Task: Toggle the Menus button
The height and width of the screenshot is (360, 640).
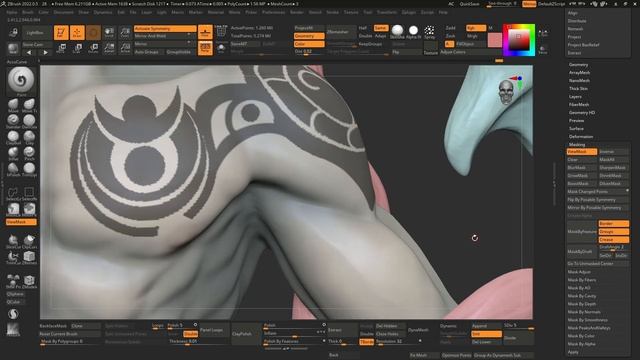Action: [529, 4]
